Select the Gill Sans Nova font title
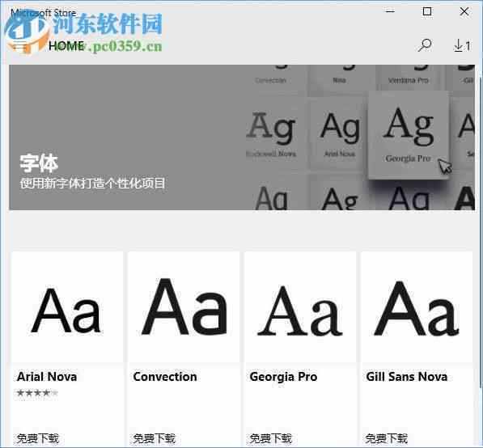 pyautogui.click(x=407, y=377)
